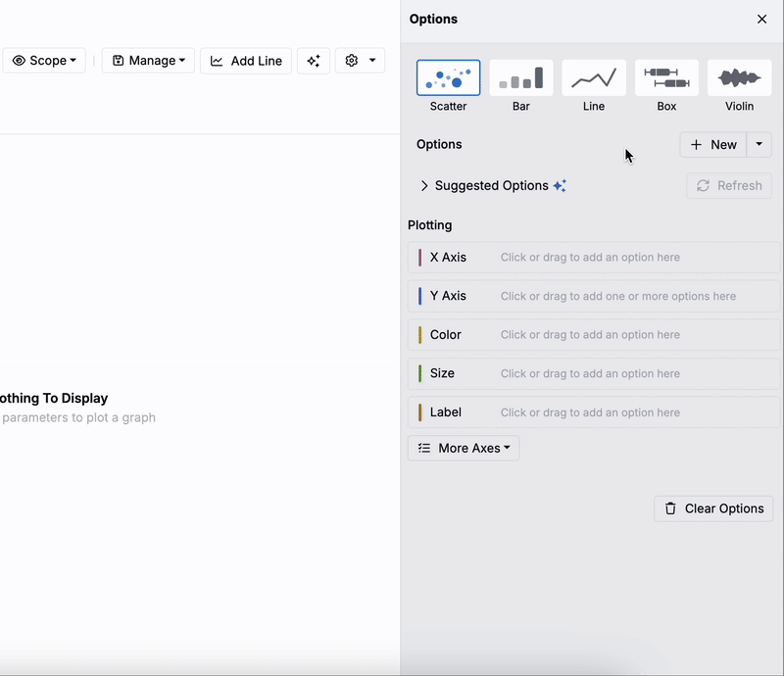Expand the More Axes dropdown
The height and width of the screenshot is (676, 784).
(464, 448)
